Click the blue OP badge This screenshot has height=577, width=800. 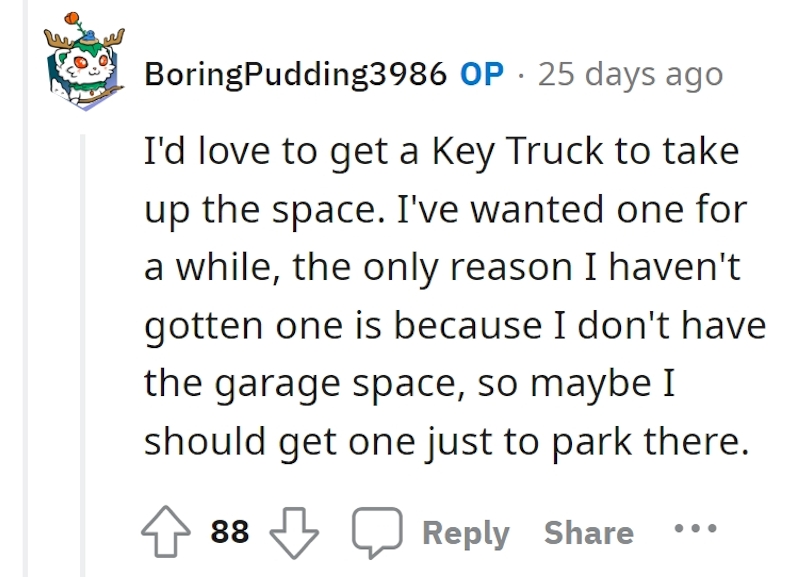(482, 74)
